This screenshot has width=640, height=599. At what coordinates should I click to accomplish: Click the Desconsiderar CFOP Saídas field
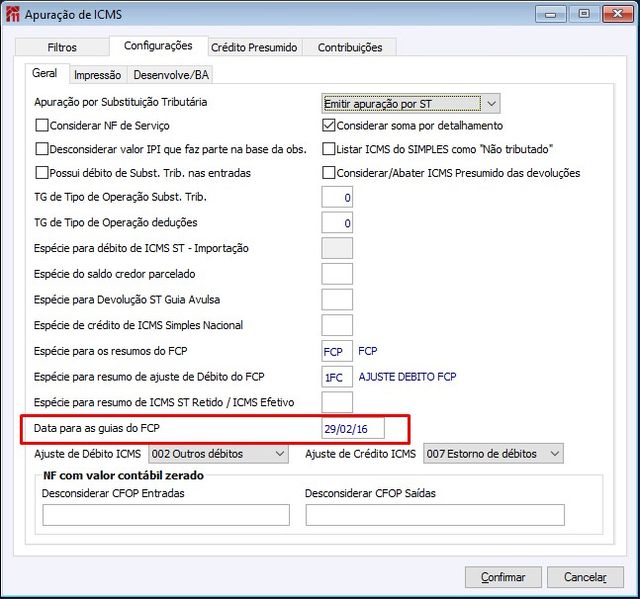435,515
